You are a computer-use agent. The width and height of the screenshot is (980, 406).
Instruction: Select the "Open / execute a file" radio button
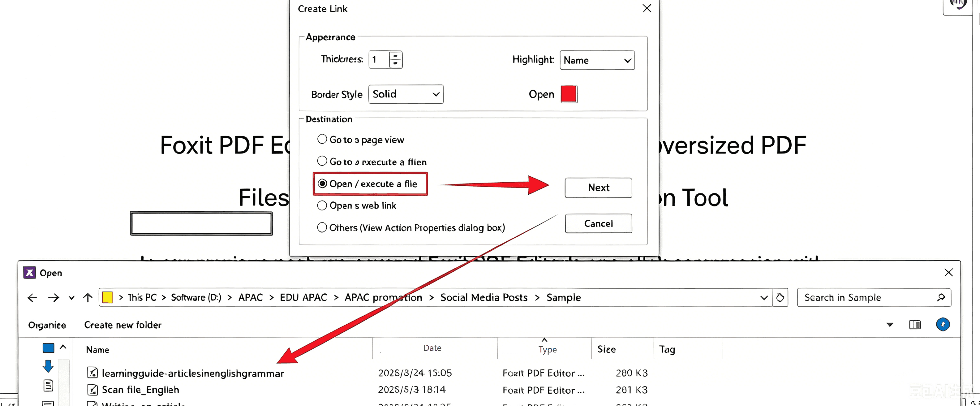pos(322,184)
